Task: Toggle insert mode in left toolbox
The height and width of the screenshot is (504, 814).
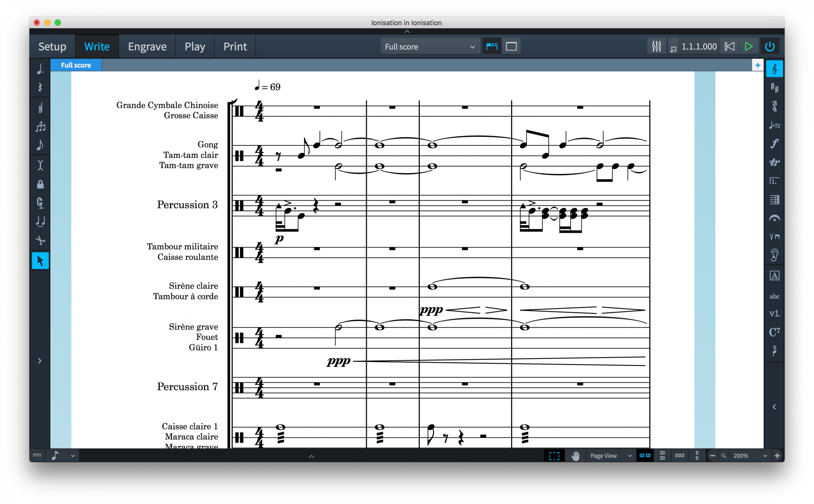Action: [40, 165]
